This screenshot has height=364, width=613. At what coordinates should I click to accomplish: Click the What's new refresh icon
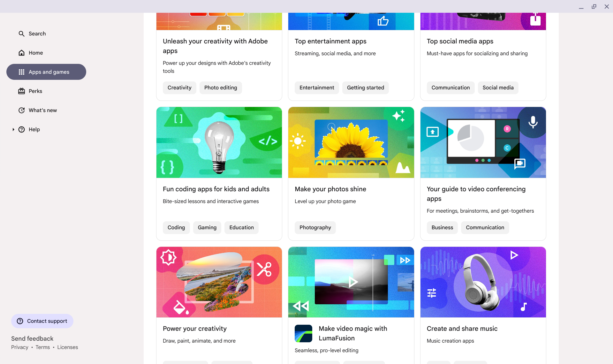(x=21, y=110)
